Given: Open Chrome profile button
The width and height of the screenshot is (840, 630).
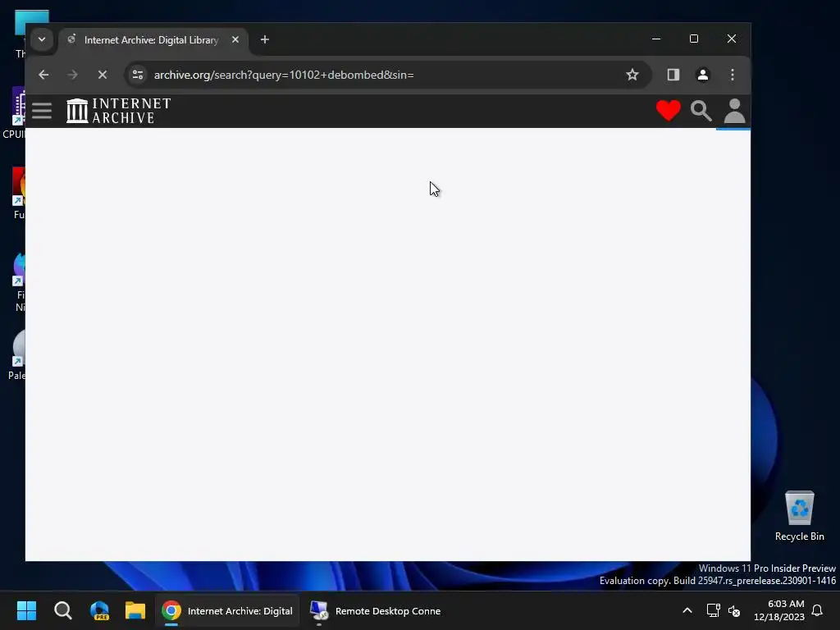Looking at the screenshot, I should pyautogui.click(x=703, y=75).
